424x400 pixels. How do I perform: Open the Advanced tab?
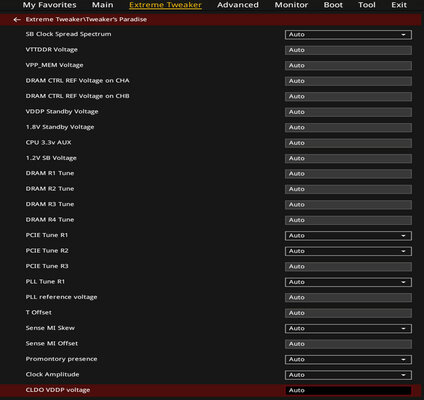[x=238, y=5]
